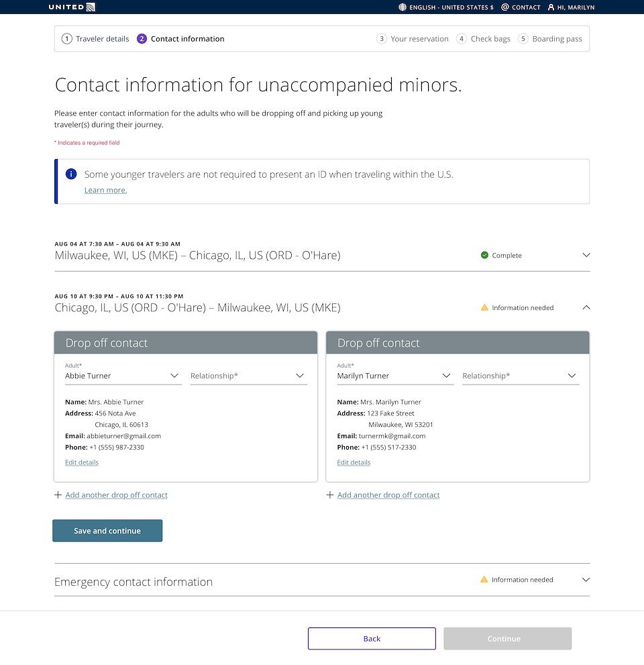Click the @ contact icon
644x665 pixels.
pyautogui.click(x=505, y=7)
